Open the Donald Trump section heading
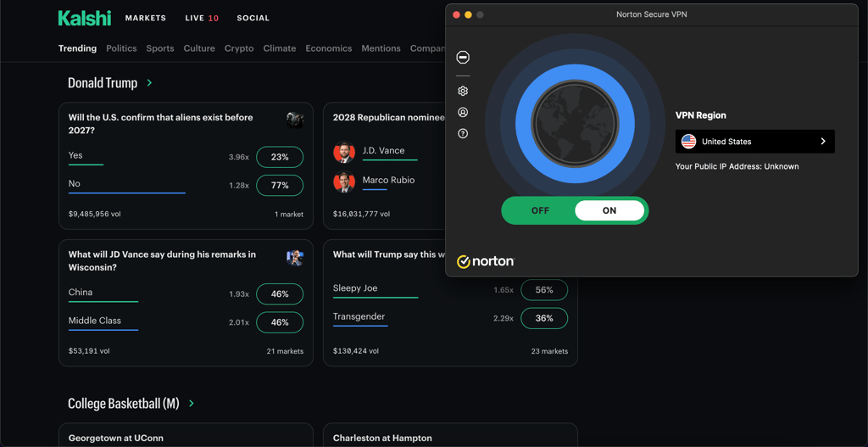868x447 pixels. tap(103, 83)
